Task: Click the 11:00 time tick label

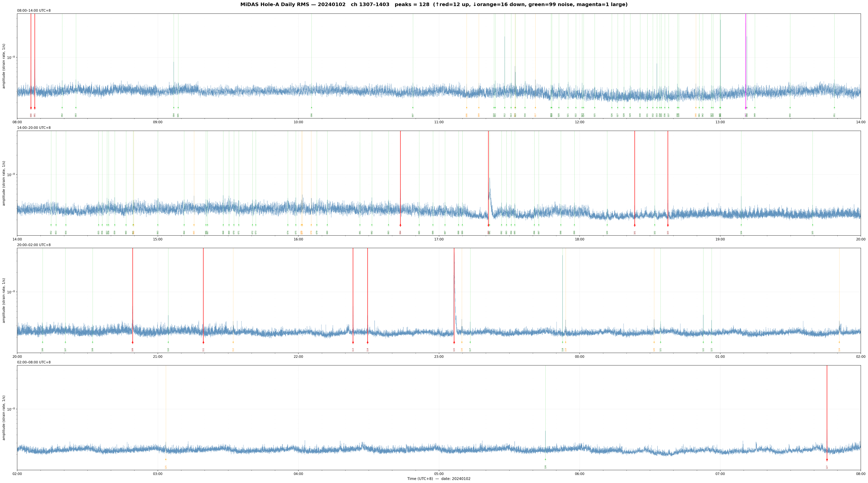Action: (x=439, y=122)
